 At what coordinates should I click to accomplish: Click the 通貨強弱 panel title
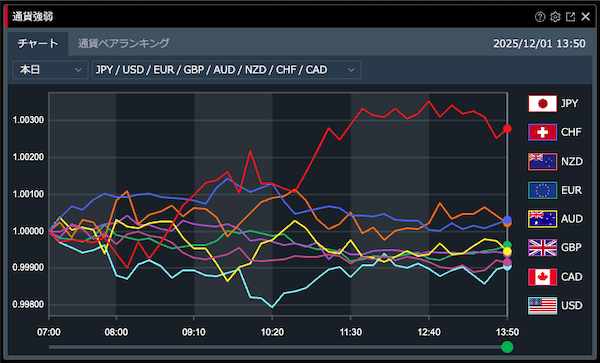[33, 17]
